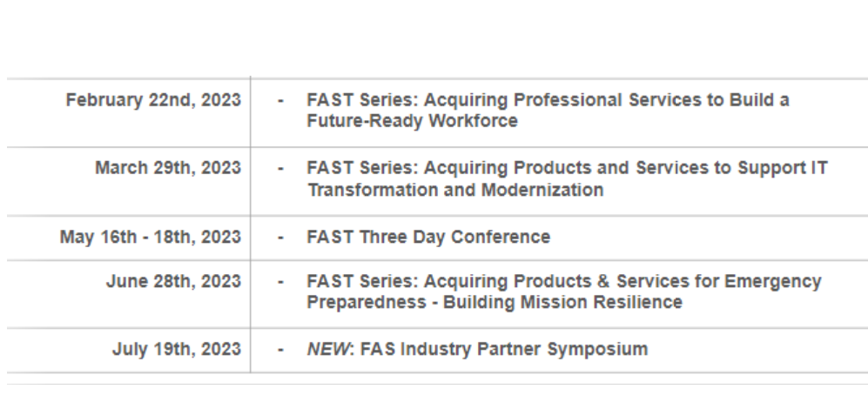Select the June 28th, 2023 date

pyautogui.click(x=173, y=282)
